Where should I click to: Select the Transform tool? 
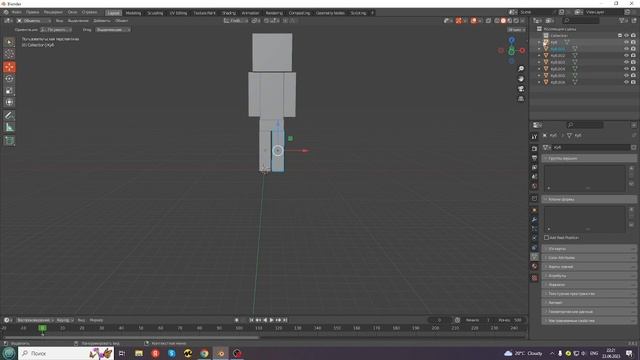coord(9,102)
